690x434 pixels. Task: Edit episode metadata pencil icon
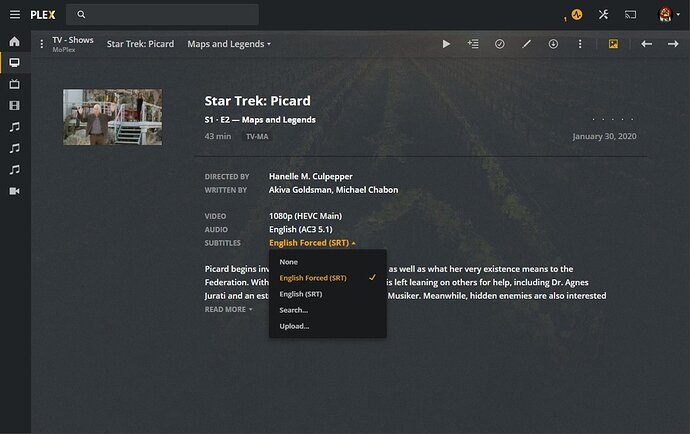(526, 44)
